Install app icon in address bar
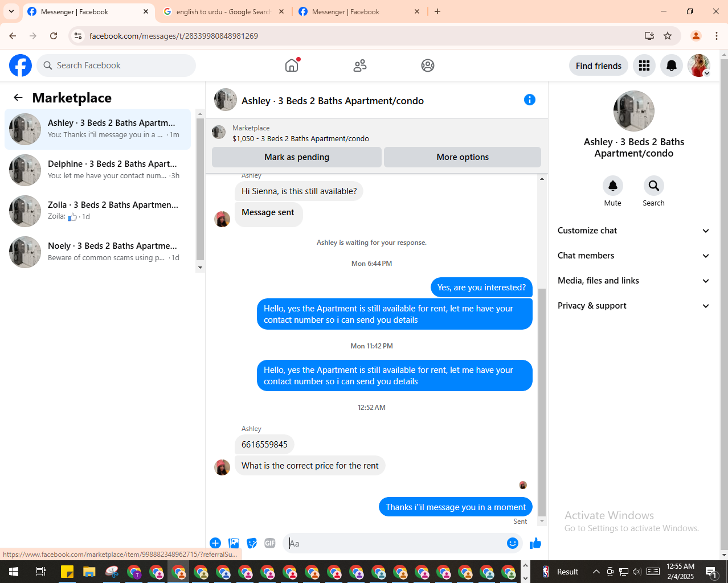Screen dimensions: 728x583 649,36
